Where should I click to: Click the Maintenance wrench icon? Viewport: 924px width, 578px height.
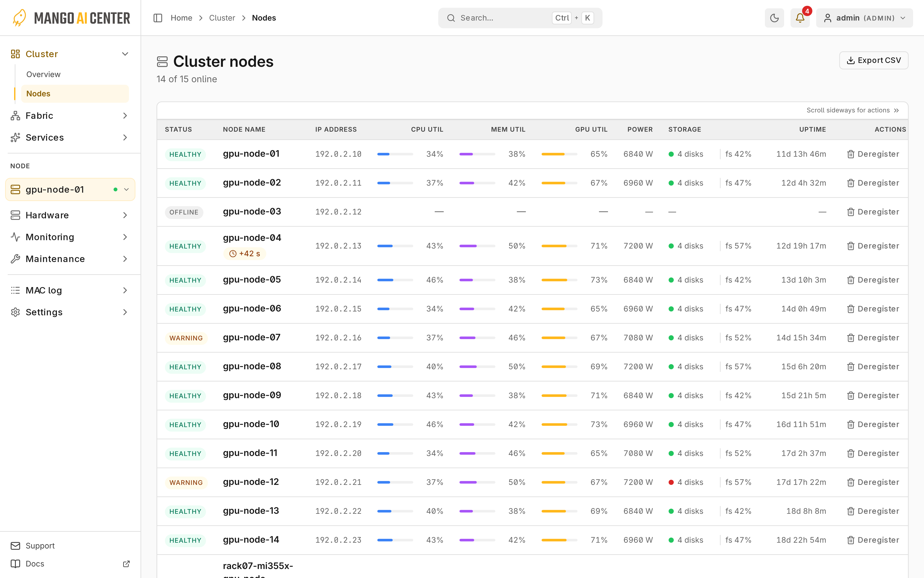(x=15, y=259)
